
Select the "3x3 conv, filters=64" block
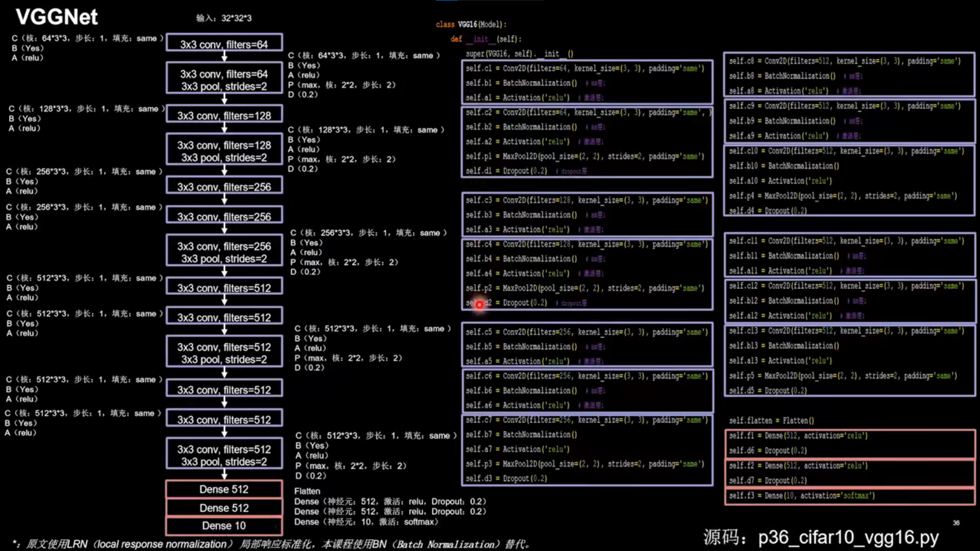[x=224, y=43]
